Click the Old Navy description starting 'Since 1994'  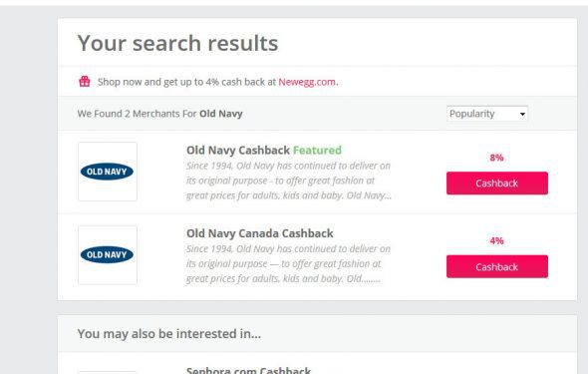coord(289,181)
